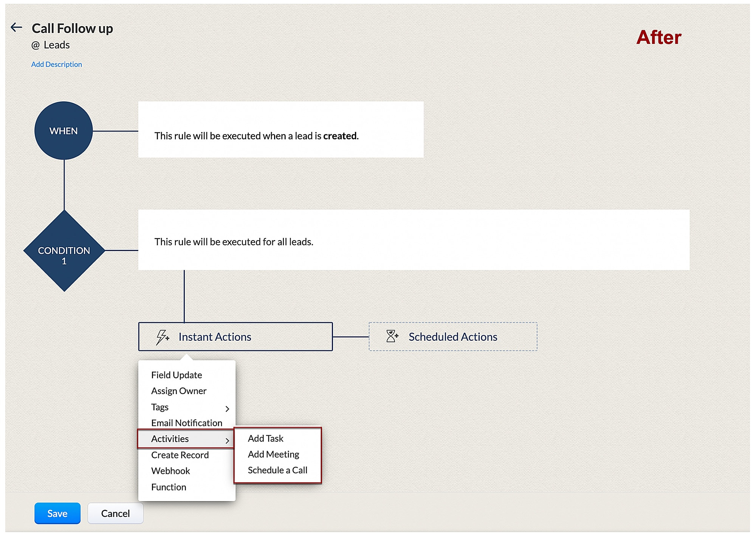This screenshot has height=537, width=756.
Task: Click the back arrow icon
Action: pos(16,27)
